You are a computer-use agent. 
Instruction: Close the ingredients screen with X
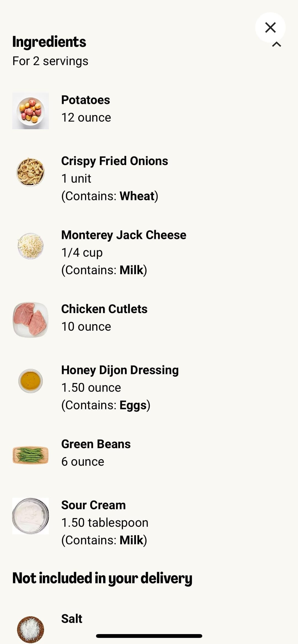point(270,27)
